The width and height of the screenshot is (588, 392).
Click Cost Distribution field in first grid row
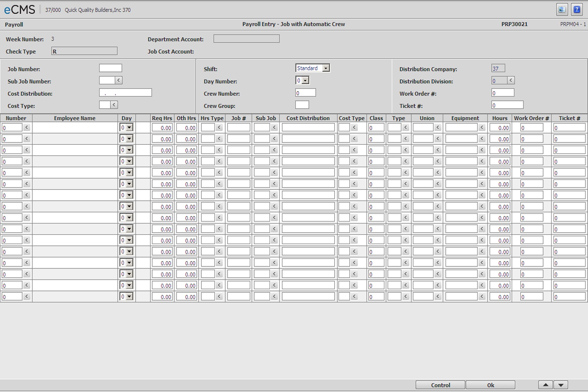tap(308, 127)
